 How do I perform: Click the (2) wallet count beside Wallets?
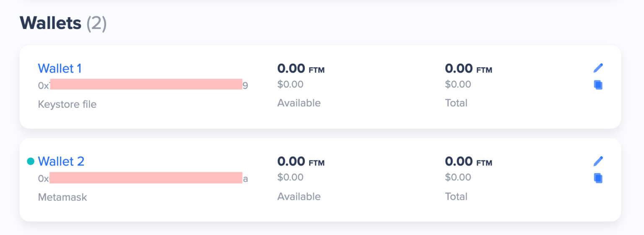pos(96,23)
